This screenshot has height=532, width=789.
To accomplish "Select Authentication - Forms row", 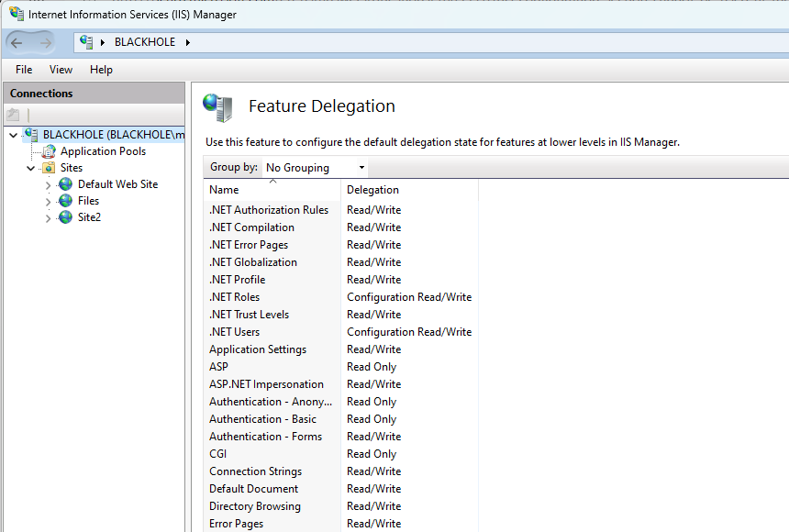I will [x=340, y=437].
